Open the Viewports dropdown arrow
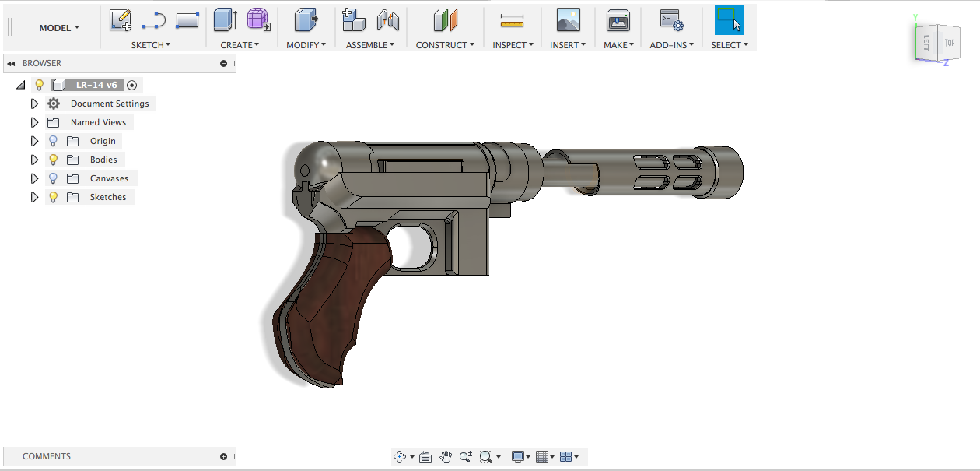The width and height of the screenshot is (980, 471). point(576,457)
